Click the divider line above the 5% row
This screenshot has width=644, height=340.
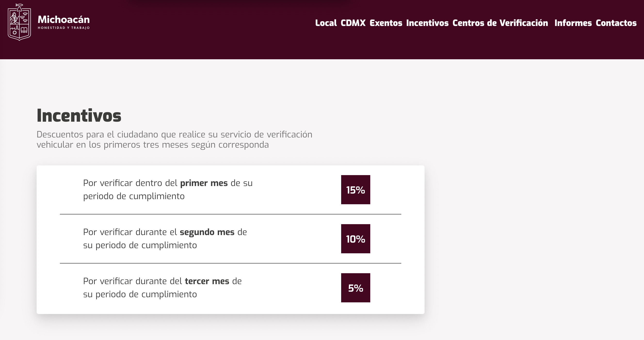tap(230, 263)
